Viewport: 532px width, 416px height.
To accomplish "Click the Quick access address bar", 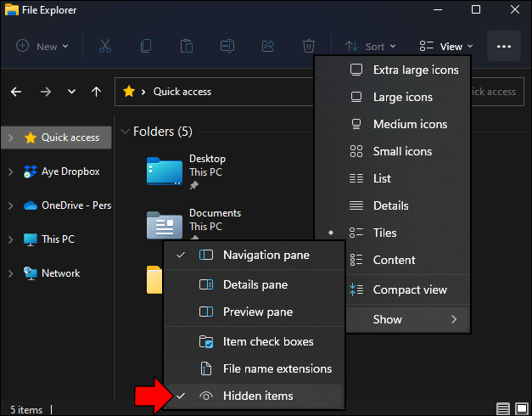I will coord(212,92).
